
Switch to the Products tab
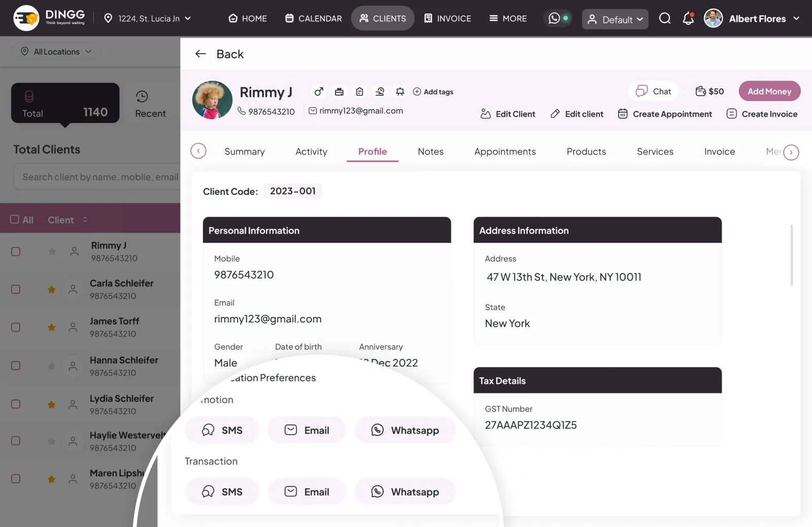click(586, 151)
